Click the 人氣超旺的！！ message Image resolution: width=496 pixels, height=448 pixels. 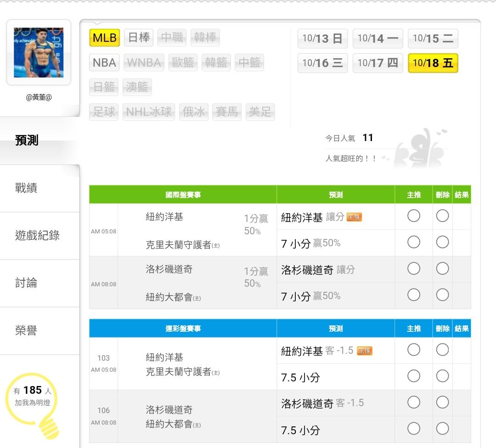click(x=351, y=158)
